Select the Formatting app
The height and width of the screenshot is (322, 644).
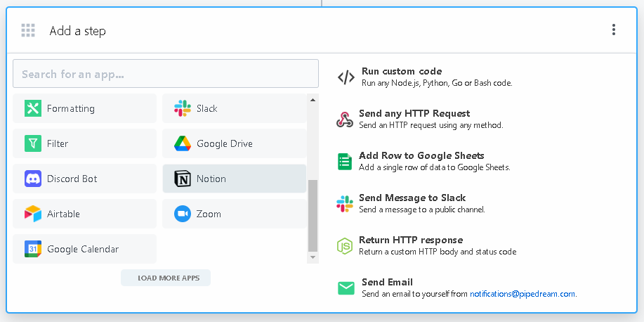point(84,108)
